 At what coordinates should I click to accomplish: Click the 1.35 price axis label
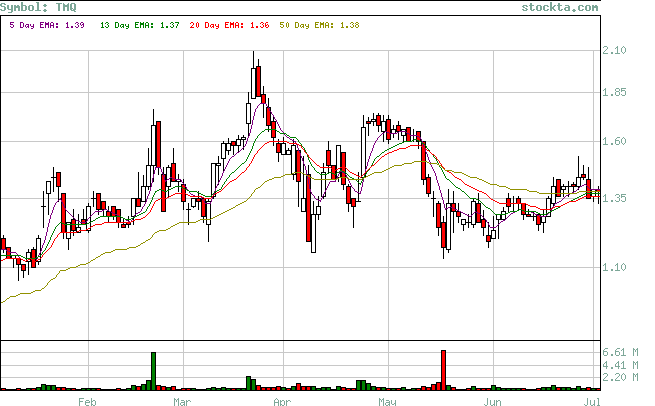point(614,198)
